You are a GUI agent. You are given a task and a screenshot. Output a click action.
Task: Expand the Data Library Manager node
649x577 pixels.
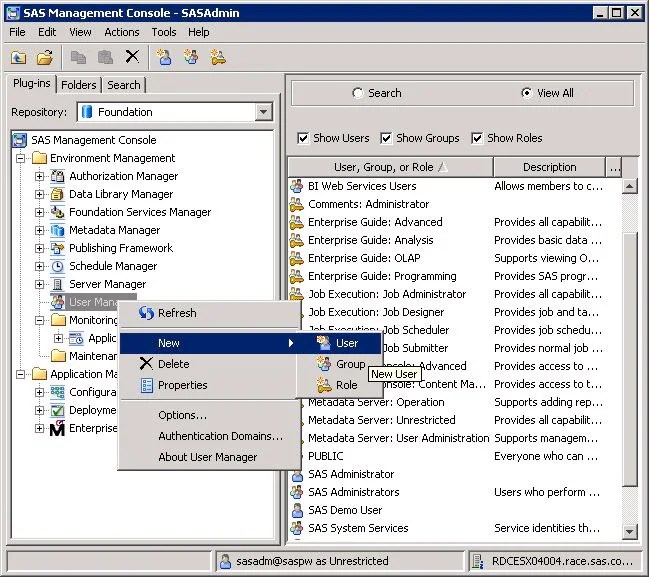pyautogui.click(x=39, y=194)
